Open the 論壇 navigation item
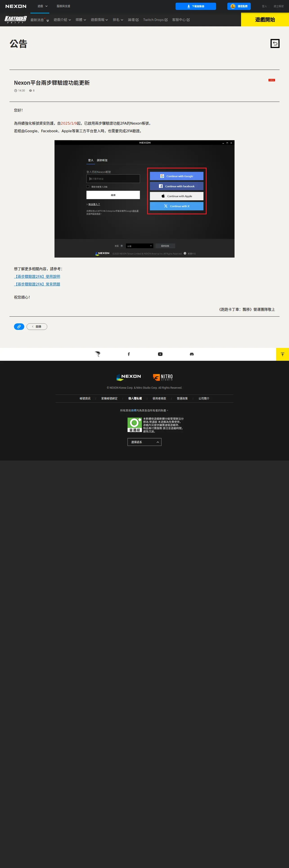289x868 pixels. click(133, 20)
